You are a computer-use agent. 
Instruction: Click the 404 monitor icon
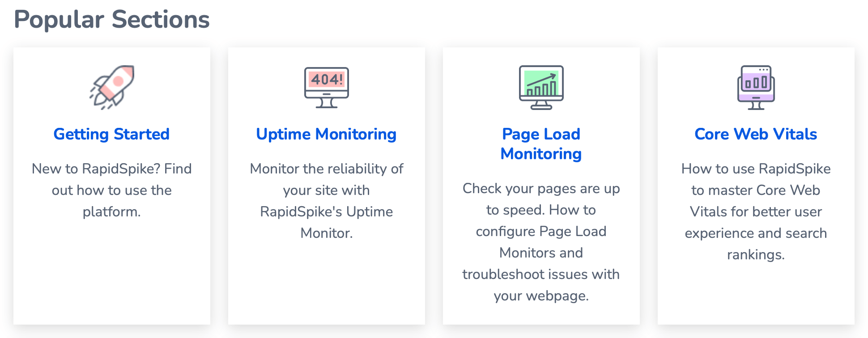[x=327, y=88]
